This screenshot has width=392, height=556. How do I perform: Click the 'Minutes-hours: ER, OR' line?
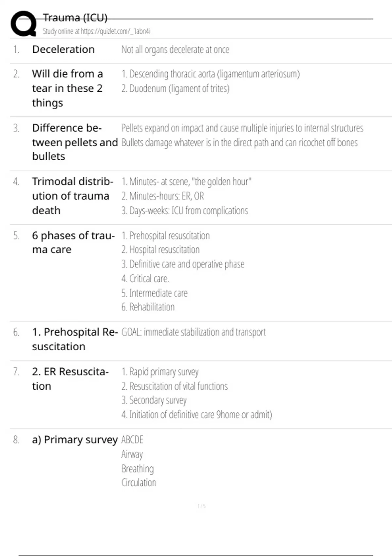pyautogui.click(x=163, y=196)
